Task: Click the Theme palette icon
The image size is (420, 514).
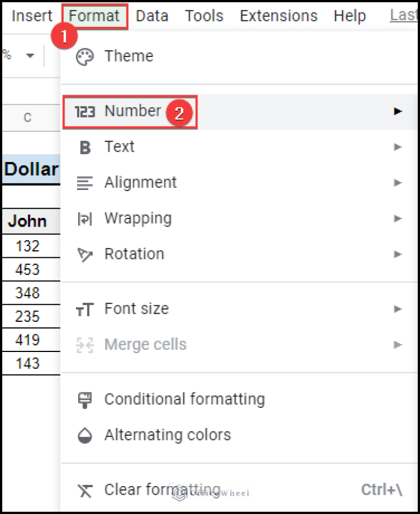Action: 85,56
